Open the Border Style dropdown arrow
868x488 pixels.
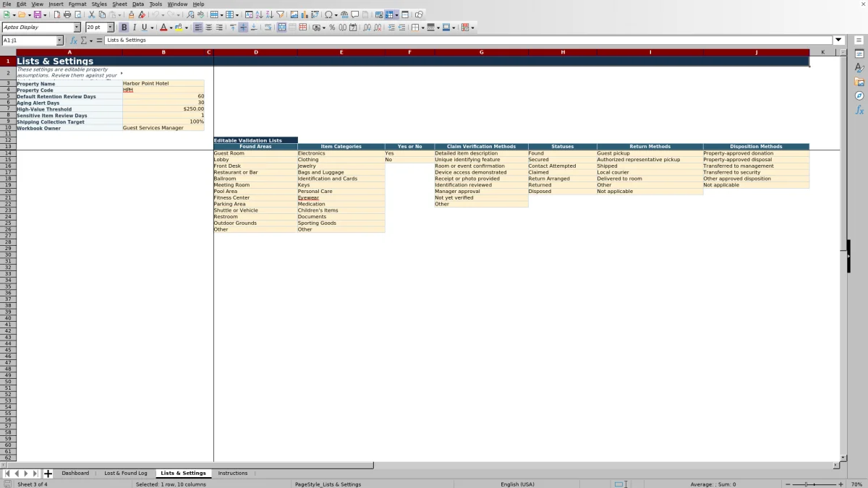(x=439, y=27)
